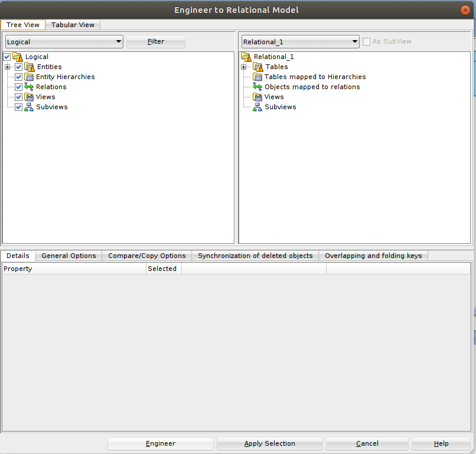476x454 pixels.
Task: Toggle the As SubView checkbox
Action: click(366, 41)
